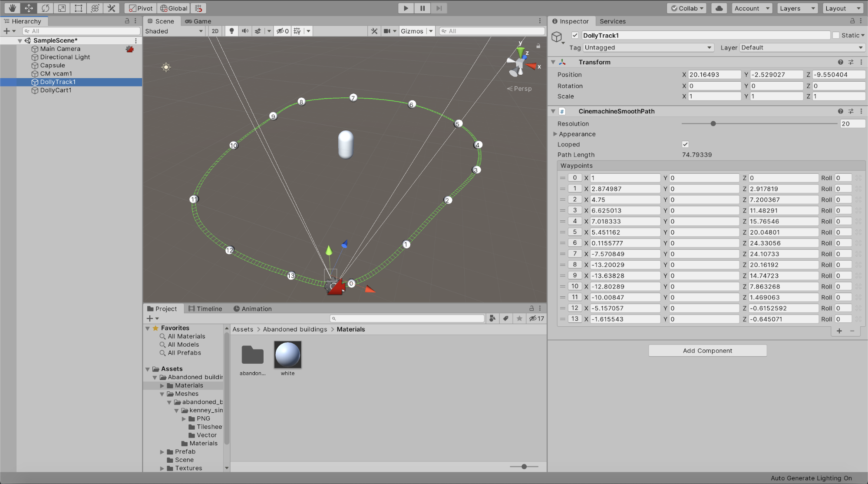The image size is (868, 484).
Task: Open the Collab menu button
Action: [687, 8]
